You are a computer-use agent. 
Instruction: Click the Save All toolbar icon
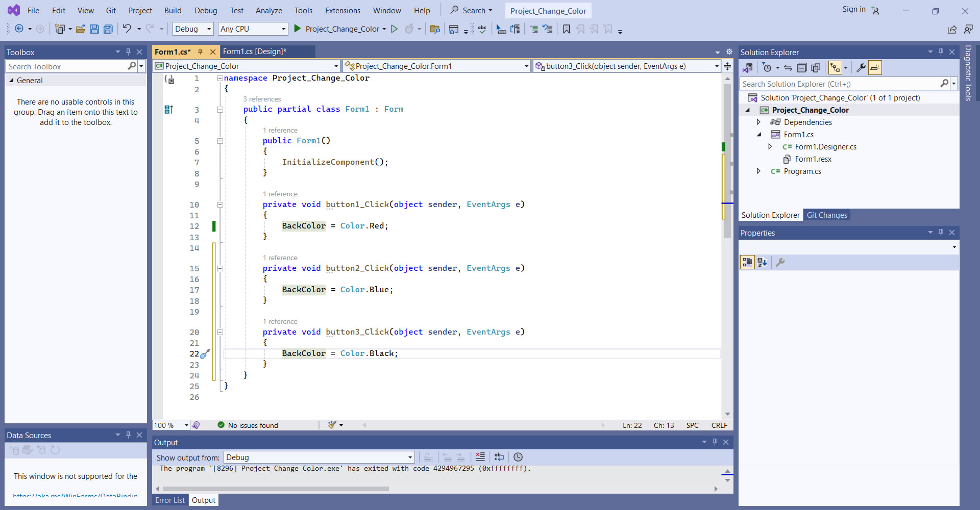(x=108, y=29)
